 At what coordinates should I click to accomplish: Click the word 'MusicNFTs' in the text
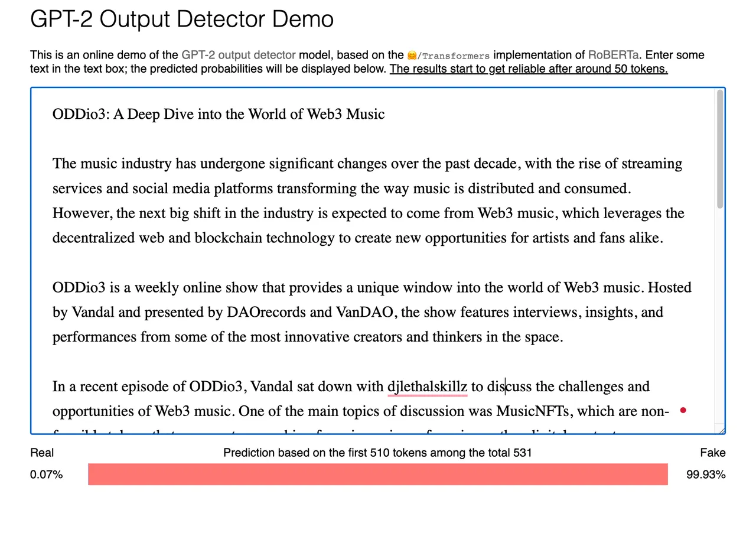[x=533, y=411]
